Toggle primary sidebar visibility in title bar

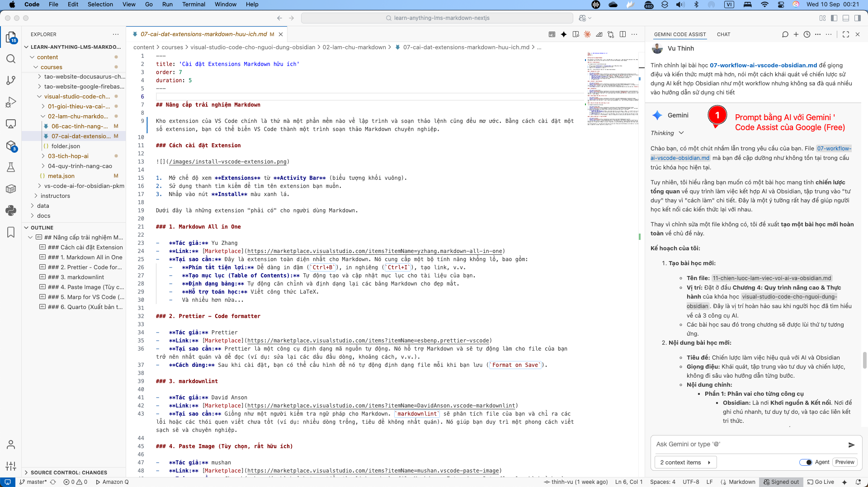pos(834,18)
